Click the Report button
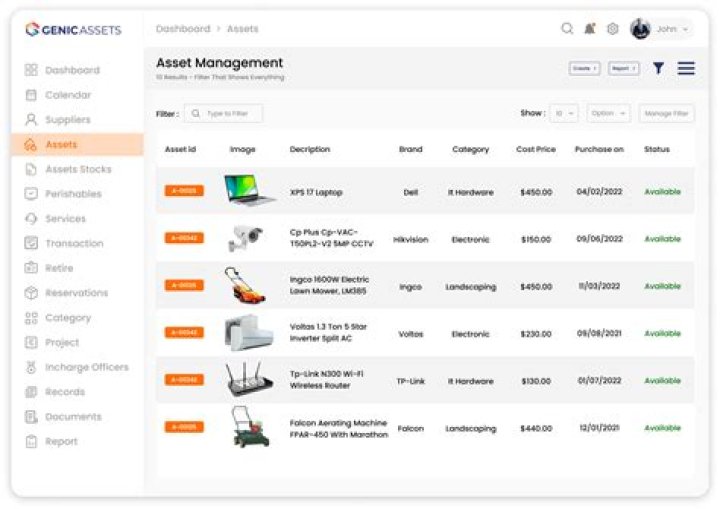Screen dimensions: 720x509 [x=623, y=68]
